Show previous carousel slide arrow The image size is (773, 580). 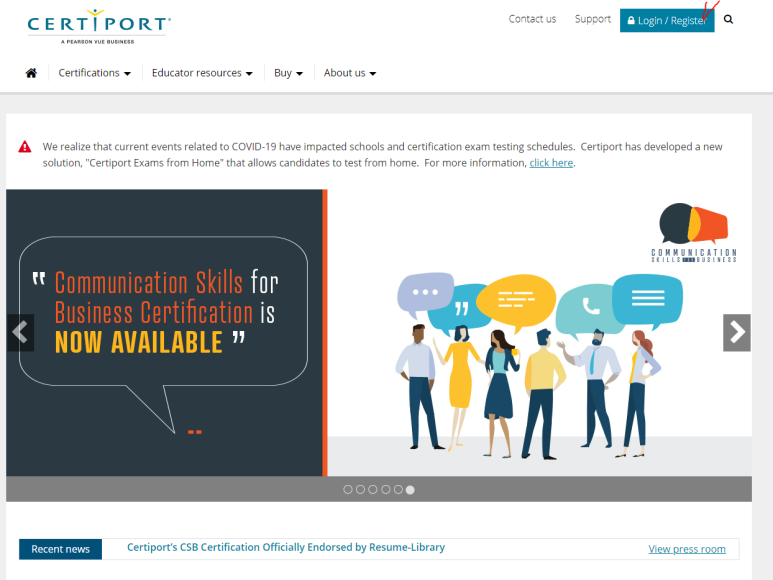[x=20, y=333]
